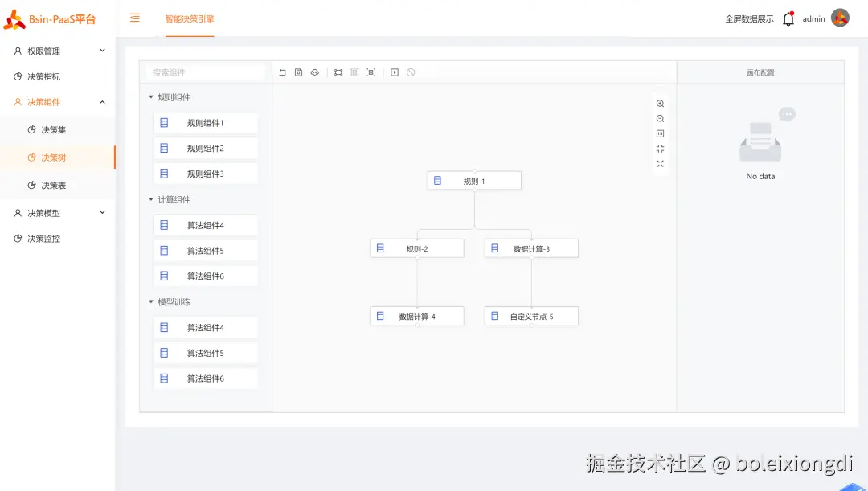
Task: Select the 数据计算-4 node on canvas
Action: 417,316
